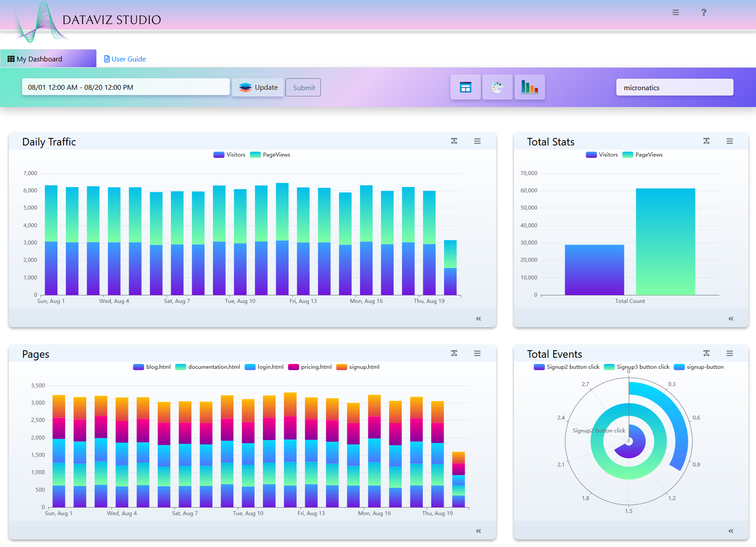Viewport: 756px width, 547px height.
Task: Open the dashboard layout selector icon
Action: 465,87
